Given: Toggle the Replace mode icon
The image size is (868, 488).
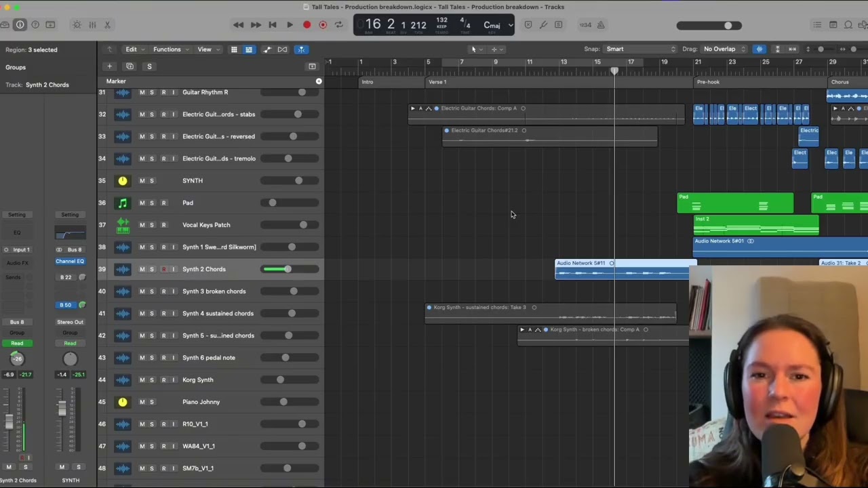Looking at the screenshot, I should (x=528, y=25).
